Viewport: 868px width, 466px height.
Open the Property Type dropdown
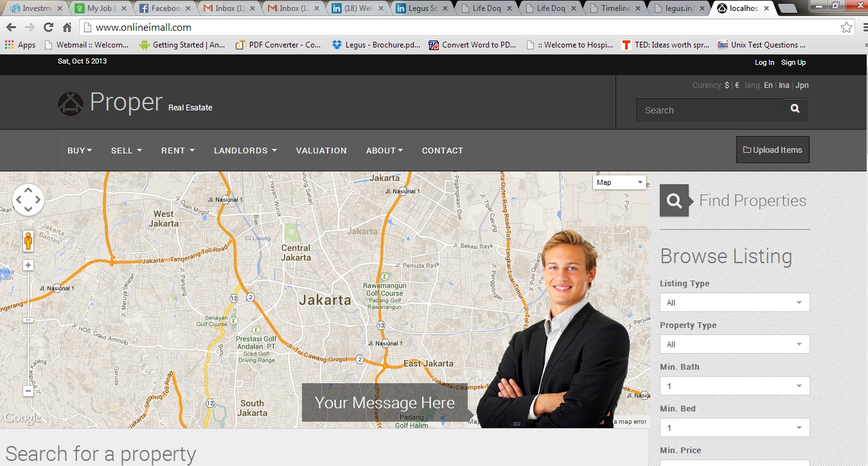click(734, 344)
